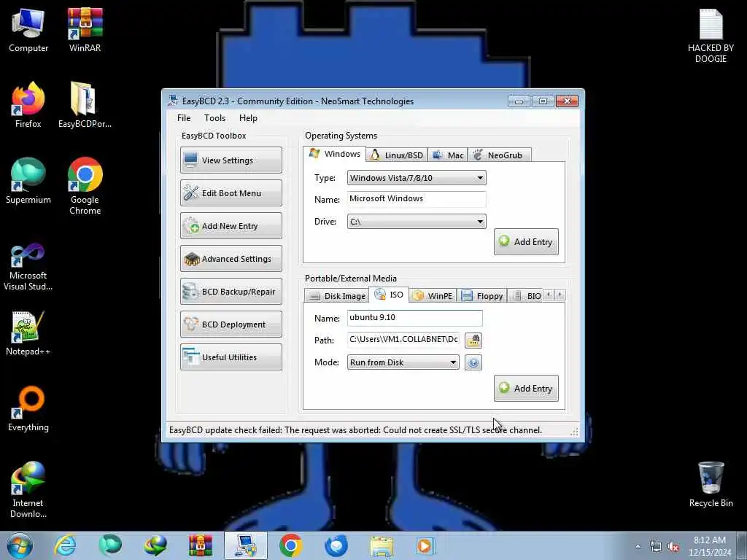Image resolution: width=747 pixels, height=560 pixels.
Task: Add Entry for the ISO portable media
Action: pyautogui.click(x=526, y=389)
